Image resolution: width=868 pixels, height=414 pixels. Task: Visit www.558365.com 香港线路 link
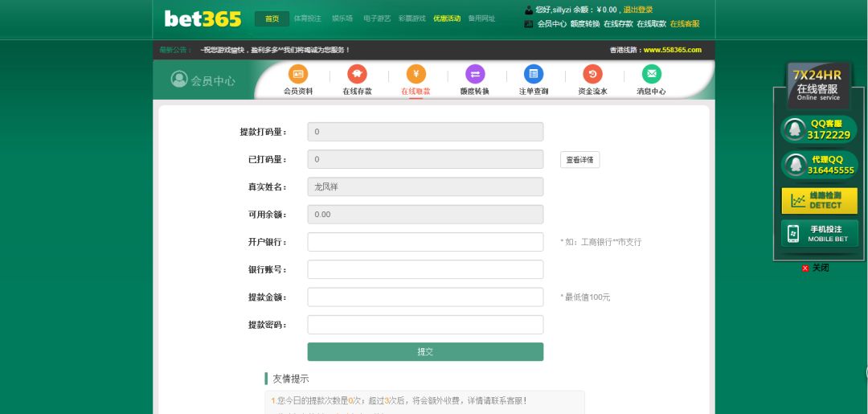click(x=673, y=50)
